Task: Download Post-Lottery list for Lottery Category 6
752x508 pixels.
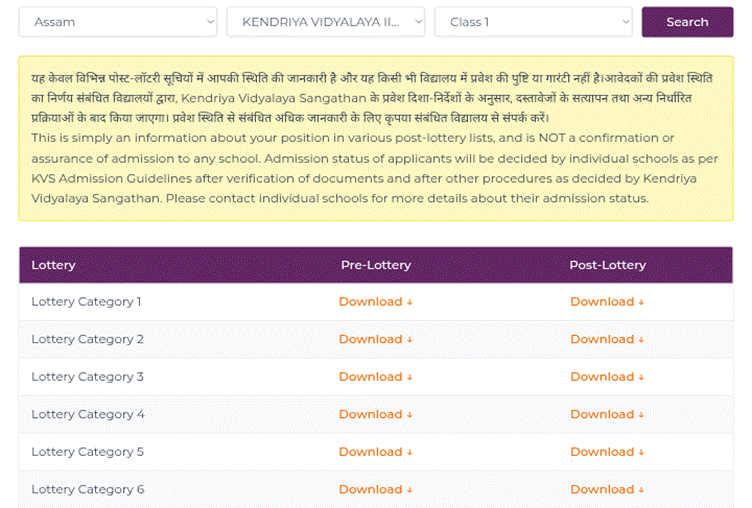Action: click(607, 489)
